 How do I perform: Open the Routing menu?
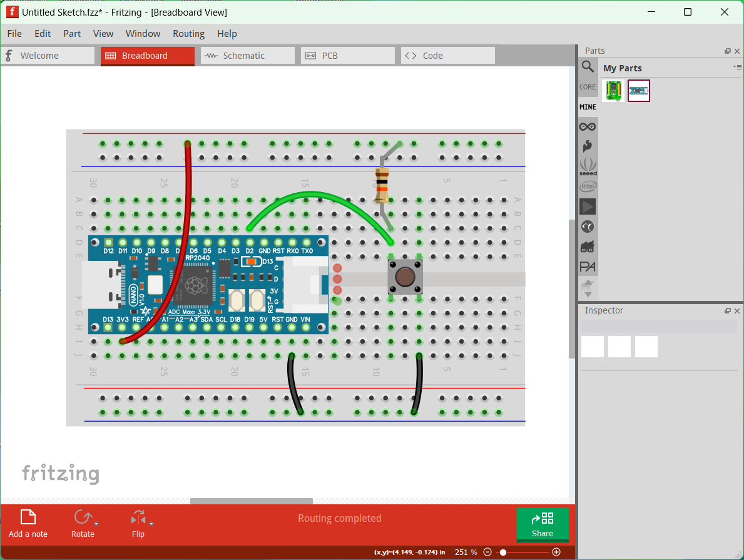pos(188,34)
